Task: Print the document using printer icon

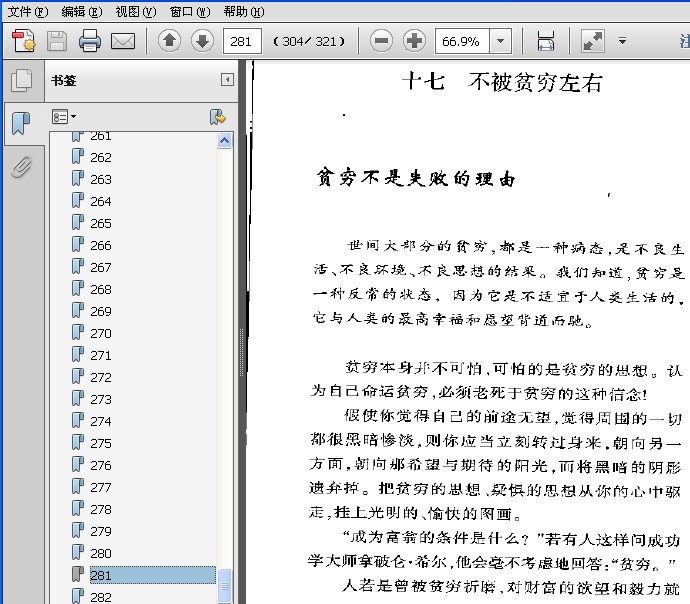Action: pos(90,41)
